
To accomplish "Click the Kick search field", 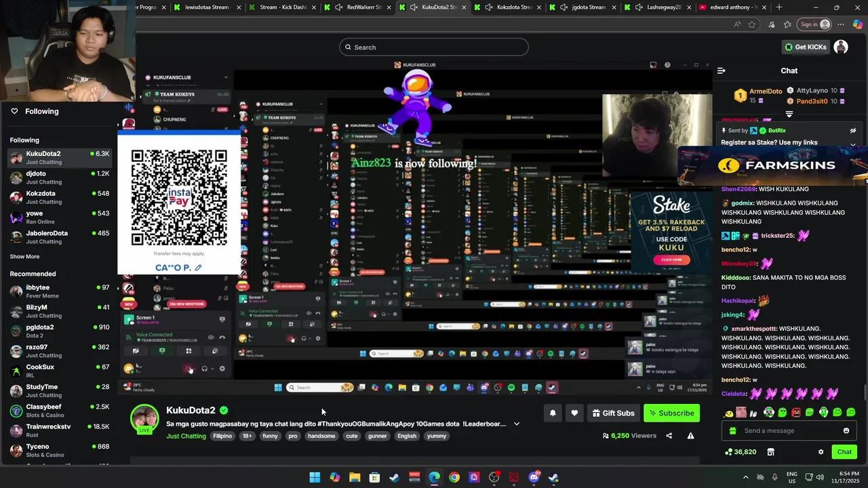I will 434,47.
